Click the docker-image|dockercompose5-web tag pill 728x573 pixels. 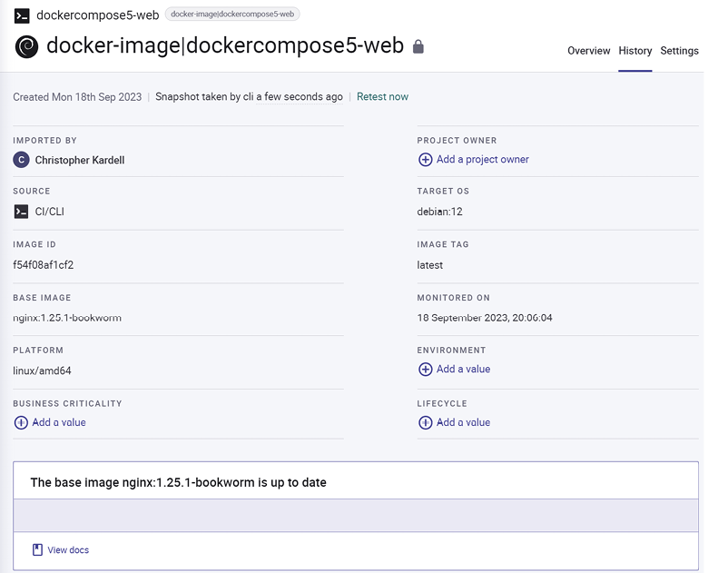232,15
